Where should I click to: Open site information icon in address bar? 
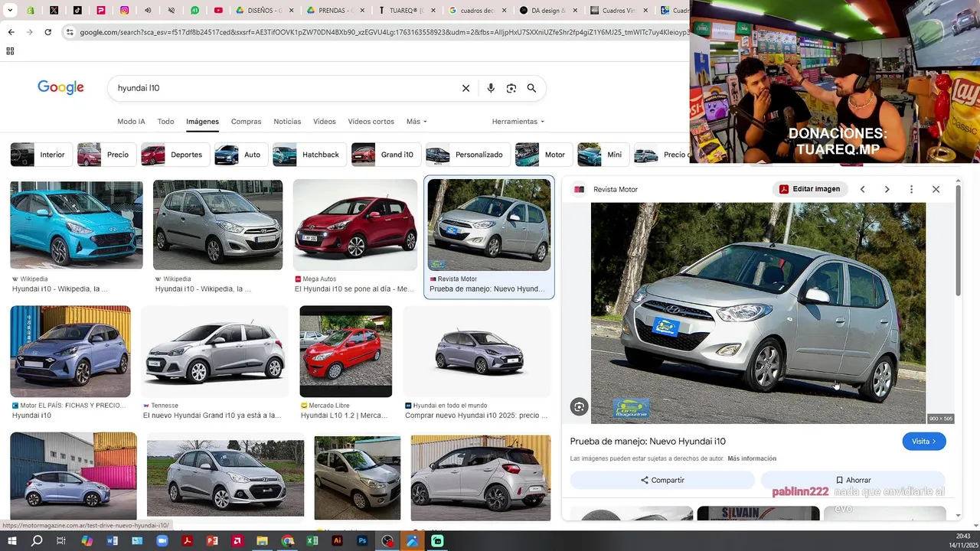tap(70, 32)
